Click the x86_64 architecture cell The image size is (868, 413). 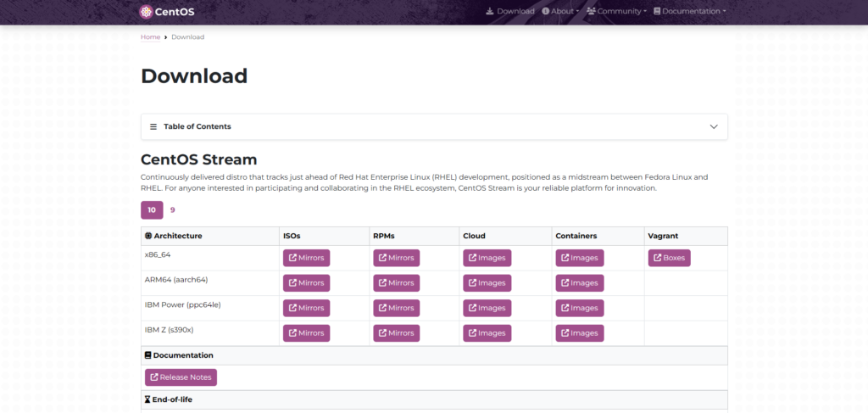coord(210,258)
